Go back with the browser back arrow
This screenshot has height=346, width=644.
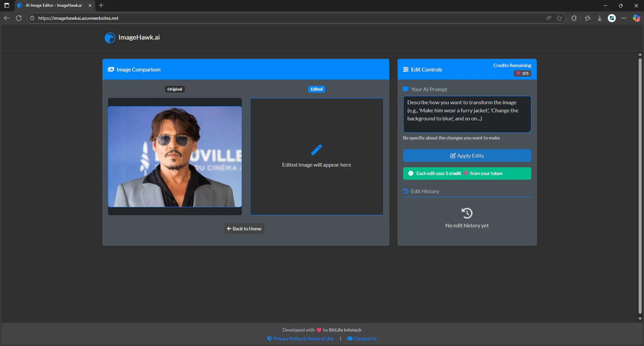[x=7, y=18]
